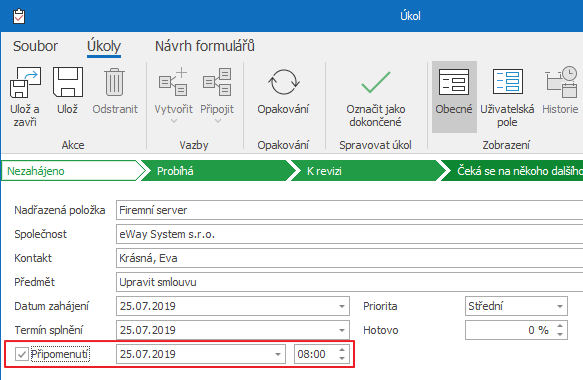The width and height of the screenshot is (583, 380).
Task: Click the Hotovo label
Action: 380,330
